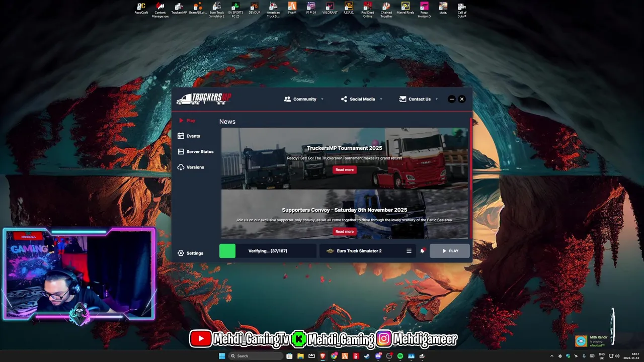The width and height of the screenshot is (644, 362).
Task: Select the VALORANT desktop icon
Action: pos(330,9)
